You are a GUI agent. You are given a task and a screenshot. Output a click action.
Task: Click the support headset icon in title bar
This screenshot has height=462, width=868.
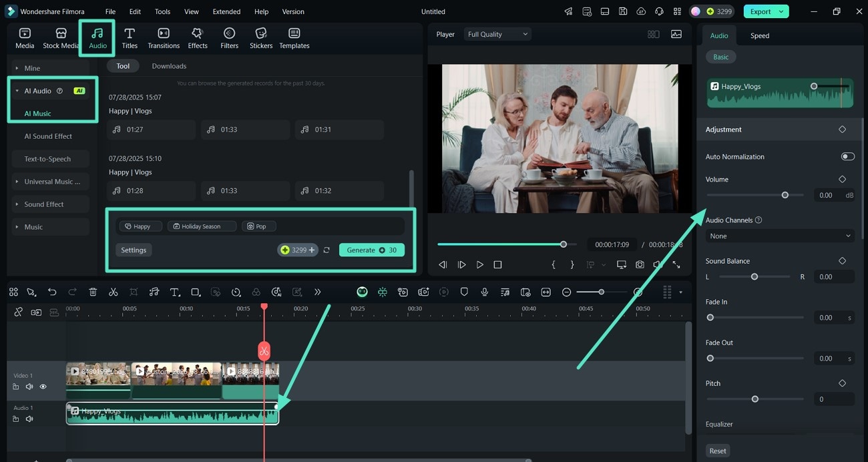pyautogui.click(x=659, y=11)
